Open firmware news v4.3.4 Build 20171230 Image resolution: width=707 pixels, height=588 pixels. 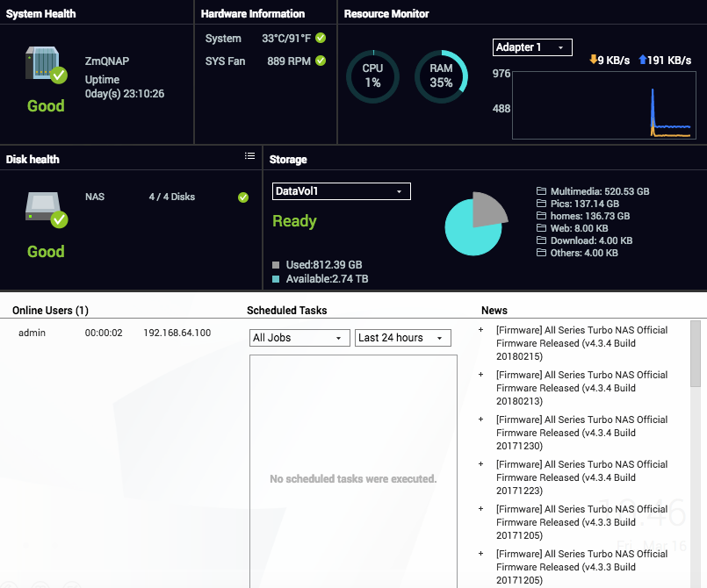tap(581, 433)
